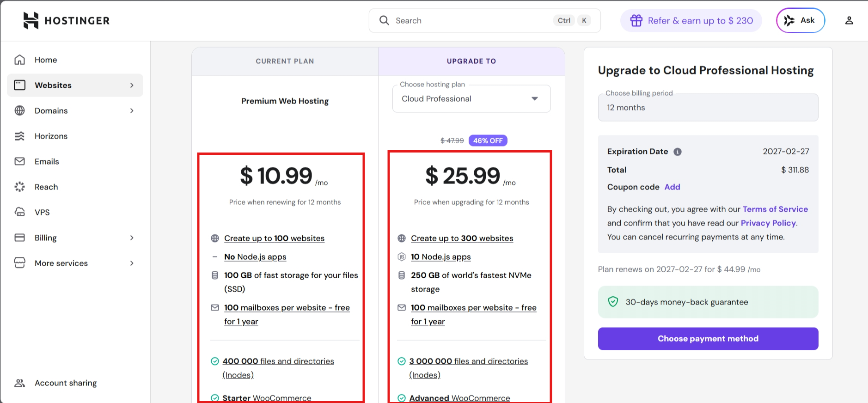868x403 pixels.
Task: Click Refer & earn up to $230
Action: pyautogui.click(x=691, y=20)
